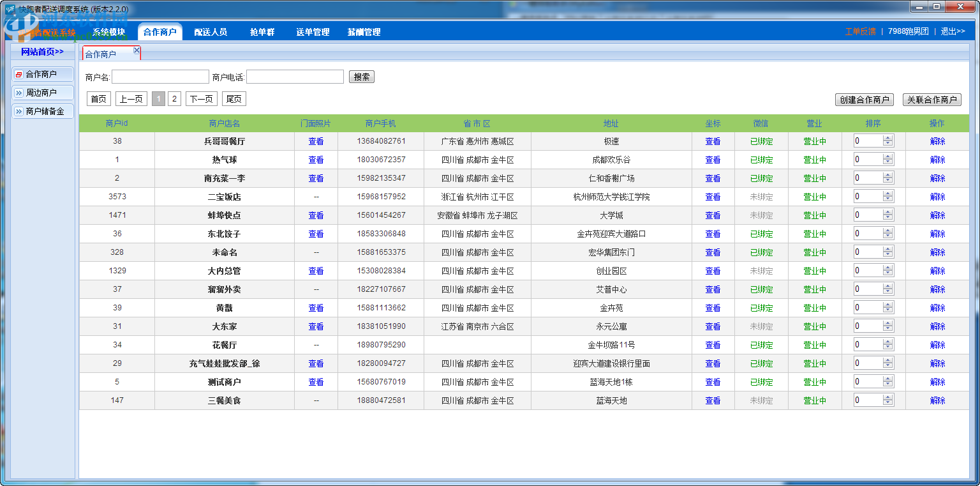Image resolution: width=980 pixels, height=486 pixels.
Task: Click 未绑定 WeChat status for 大内总管
Action: (x=761, y=271)
